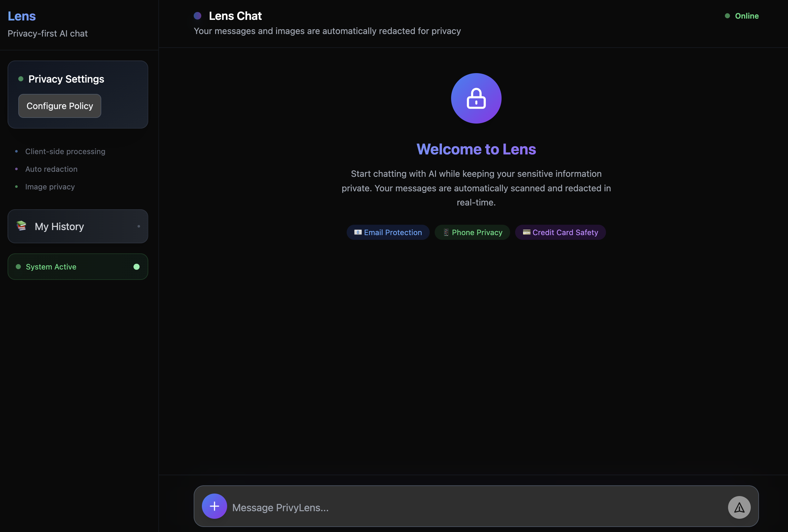Click the Lens logo title
The height and width of the screenshot is (532, 788).
click(22, 16)
